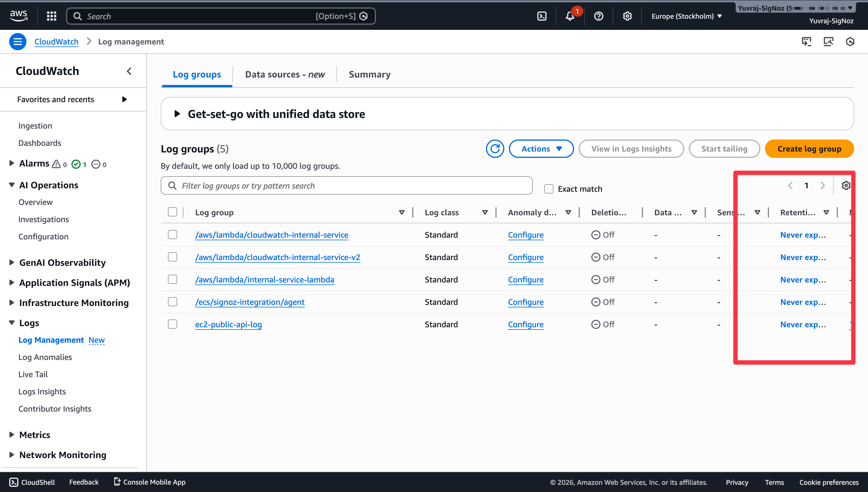Expand Get-set-go with unified data store
The width and height of the screenshot is (868, 492).
(x=177, y=114)
